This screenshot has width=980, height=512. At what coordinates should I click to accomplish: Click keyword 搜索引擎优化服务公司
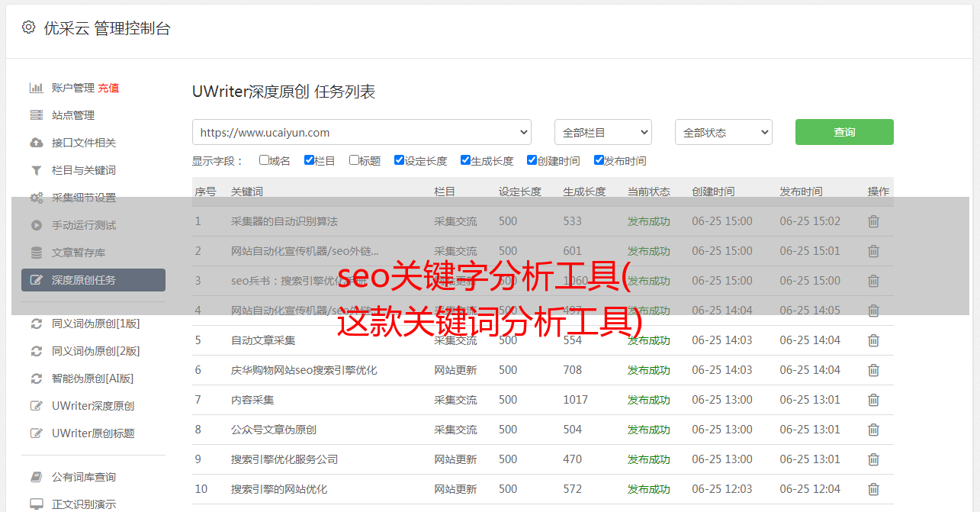tap(284, 459)
